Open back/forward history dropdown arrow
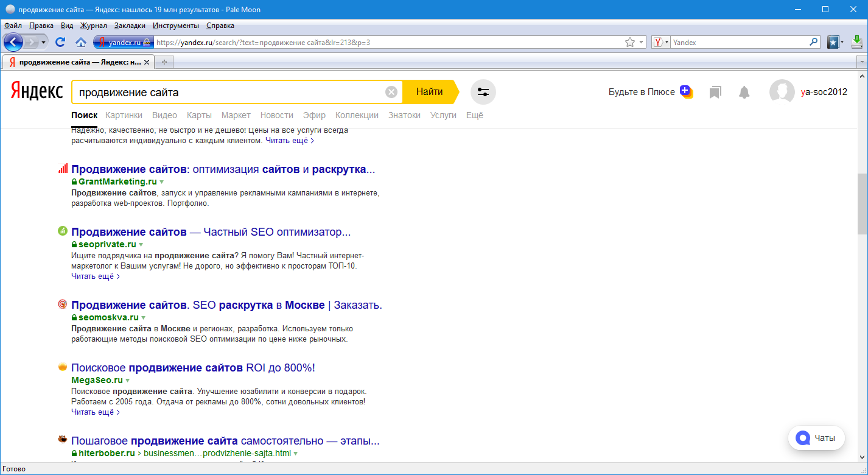 click(x=43, y=43)
